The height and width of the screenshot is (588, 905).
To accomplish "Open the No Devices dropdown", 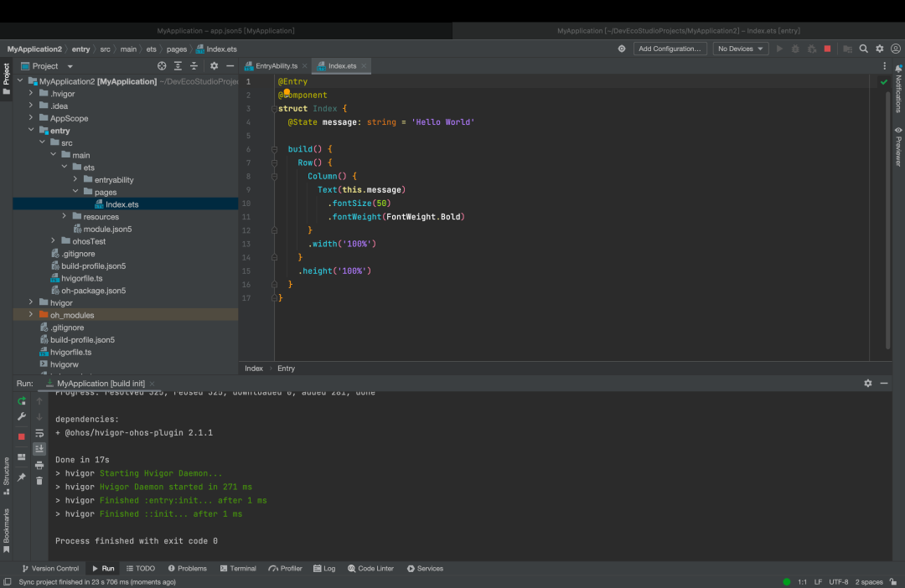I will point(741,49).
